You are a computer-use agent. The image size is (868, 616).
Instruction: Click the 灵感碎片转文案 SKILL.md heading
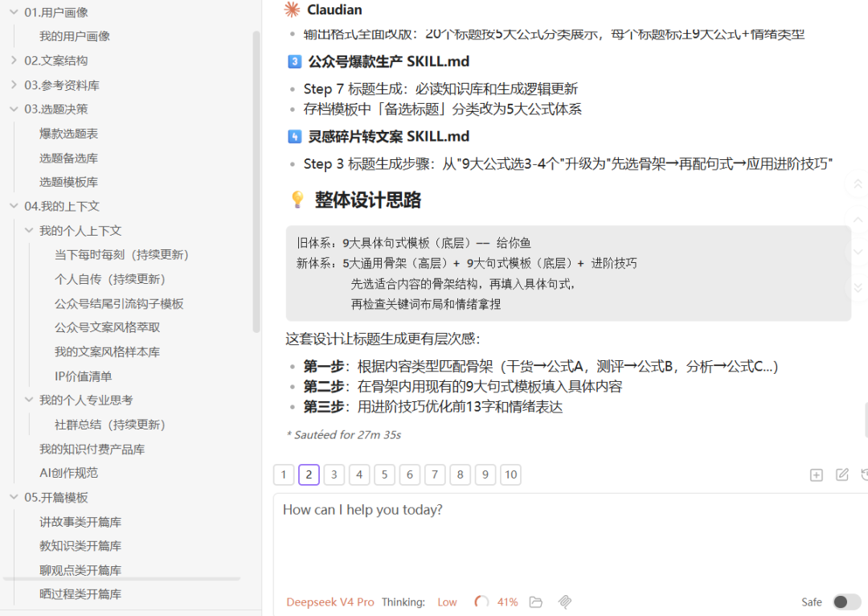pyautogui.click(x=389, y=136)
